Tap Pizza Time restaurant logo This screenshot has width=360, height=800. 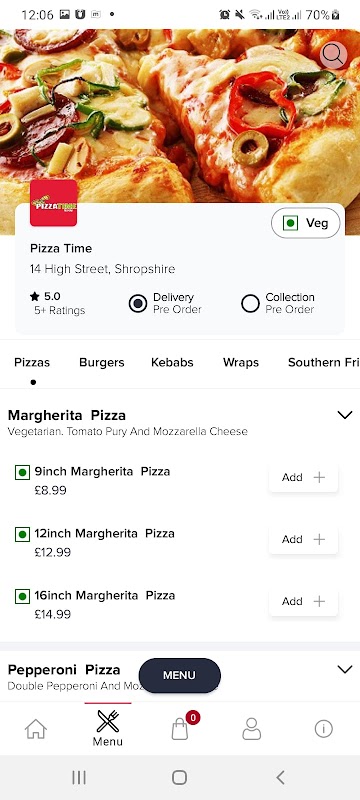pyautogui.click(x=54, y=203)
